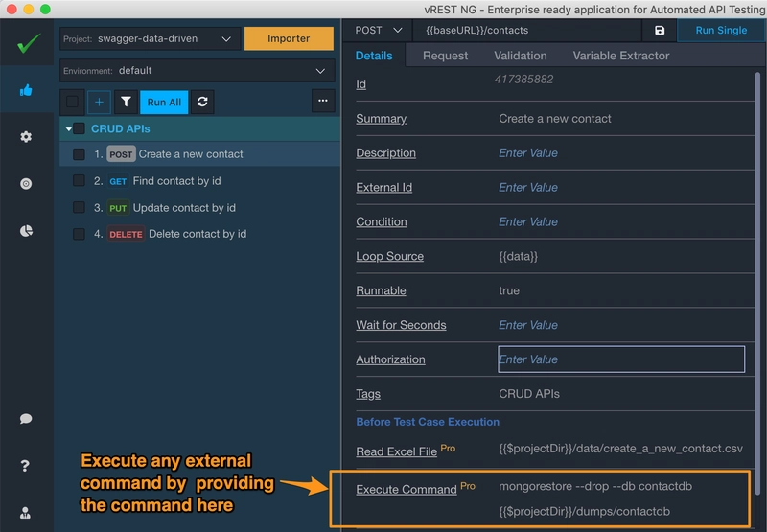767x532 pixels.
Task: Switch to the Variable Extractor tab
Action: point(621,56)
